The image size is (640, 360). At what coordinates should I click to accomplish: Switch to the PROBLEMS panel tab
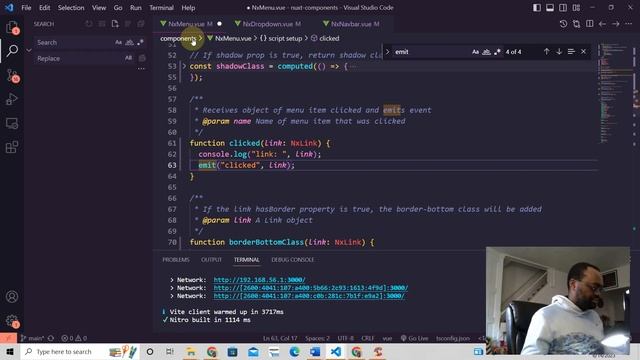(x=176, y=260)
